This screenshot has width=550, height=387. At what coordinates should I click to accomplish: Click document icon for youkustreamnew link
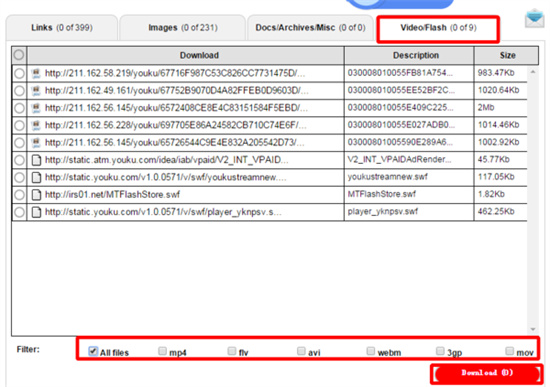(36, 178)
